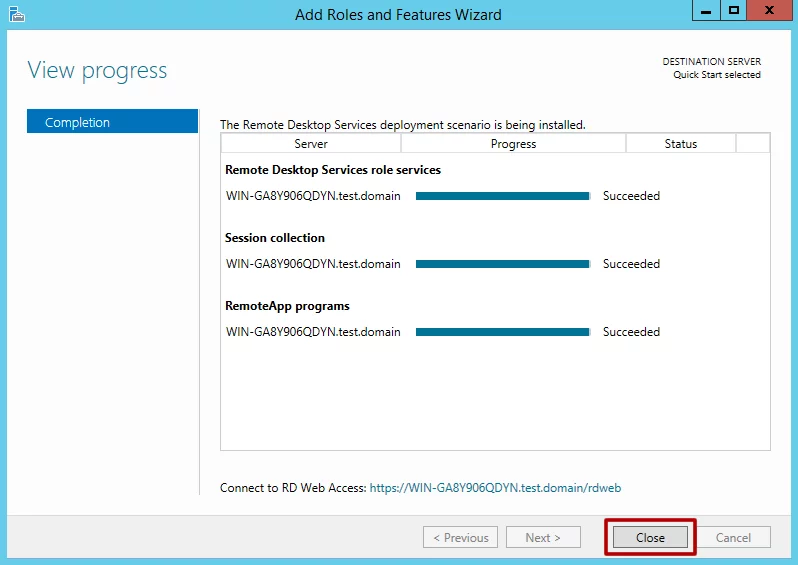798x565 pixels.
Task: Select the Completion step in the sidebar
Action: 113,122
